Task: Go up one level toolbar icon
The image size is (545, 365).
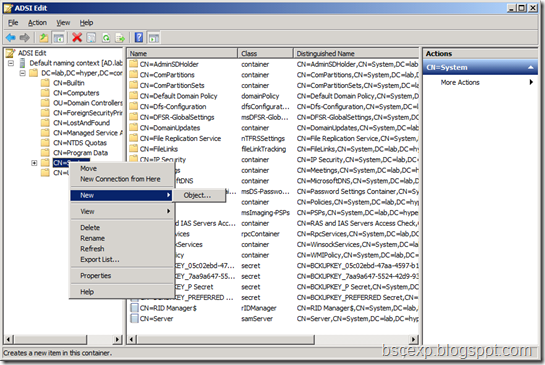Action: coord(43,37)
